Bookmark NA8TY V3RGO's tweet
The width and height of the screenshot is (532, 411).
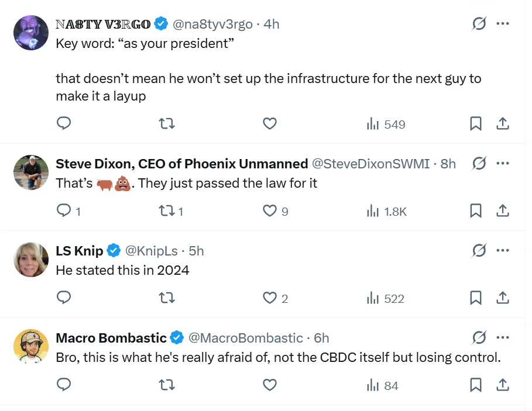coord(476,123)
